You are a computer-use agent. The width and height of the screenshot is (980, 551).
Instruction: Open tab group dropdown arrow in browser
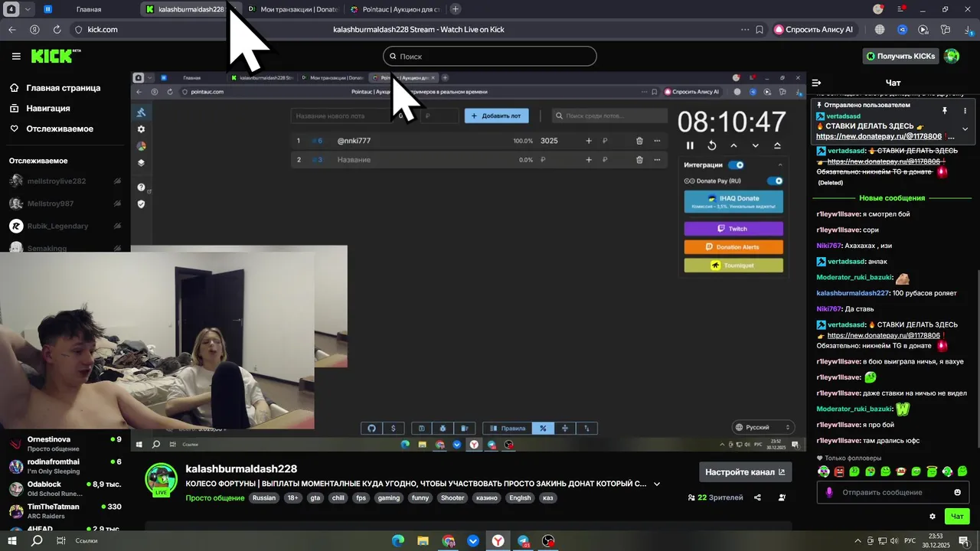[x=28, y=9]
